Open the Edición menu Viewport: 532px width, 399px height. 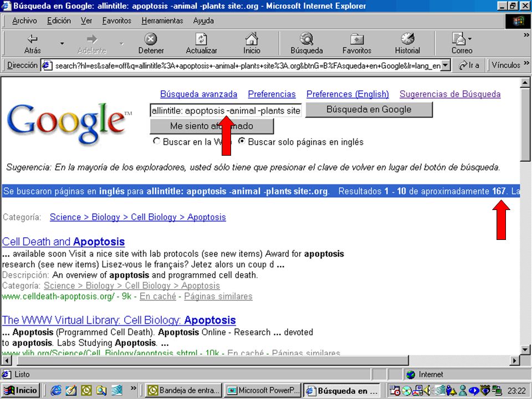point(59,21)
